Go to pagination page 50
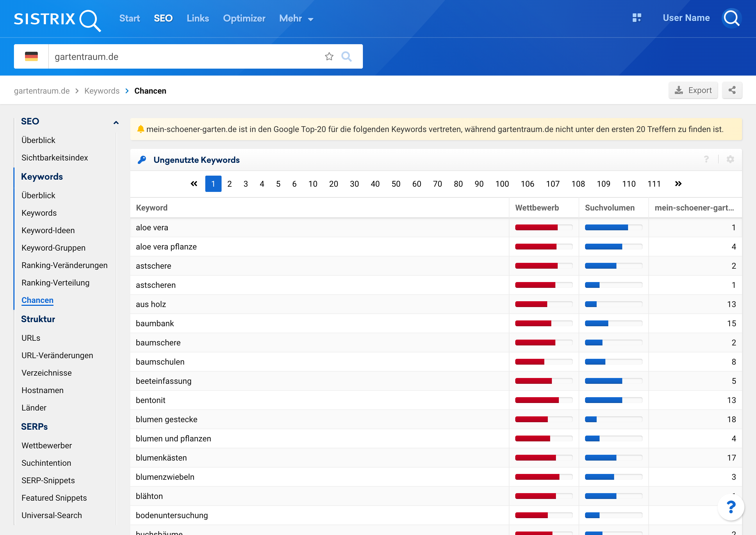The width and height of the screenshot is (756, 535). [x=396, y=184]
